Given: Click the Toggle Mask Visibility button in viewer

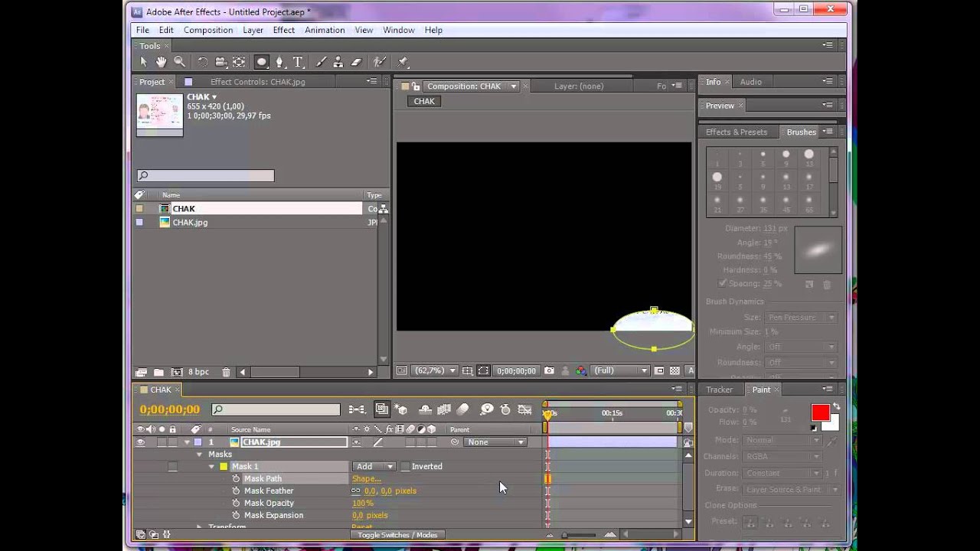Looking at the screenshot, I should coord(483,371).
